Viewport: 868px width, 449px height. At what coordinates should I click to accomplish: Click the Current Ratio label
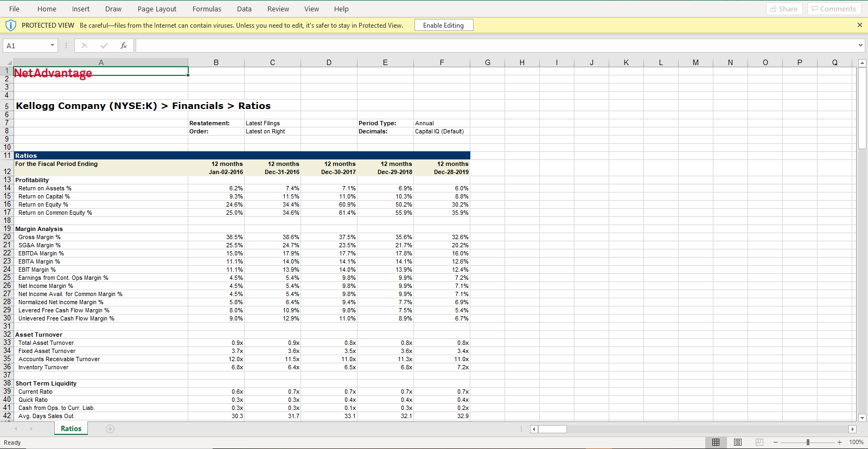pos(35,392)
